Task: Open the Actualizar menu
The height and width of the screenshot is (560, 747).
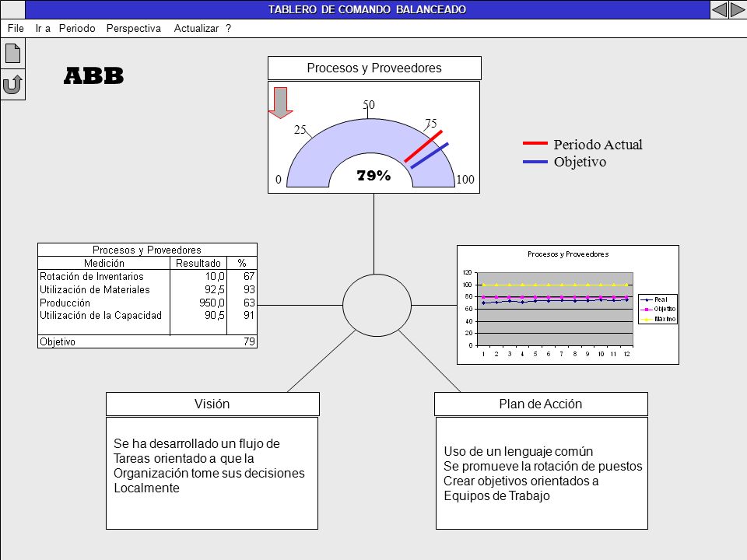Action: [196, 29]
